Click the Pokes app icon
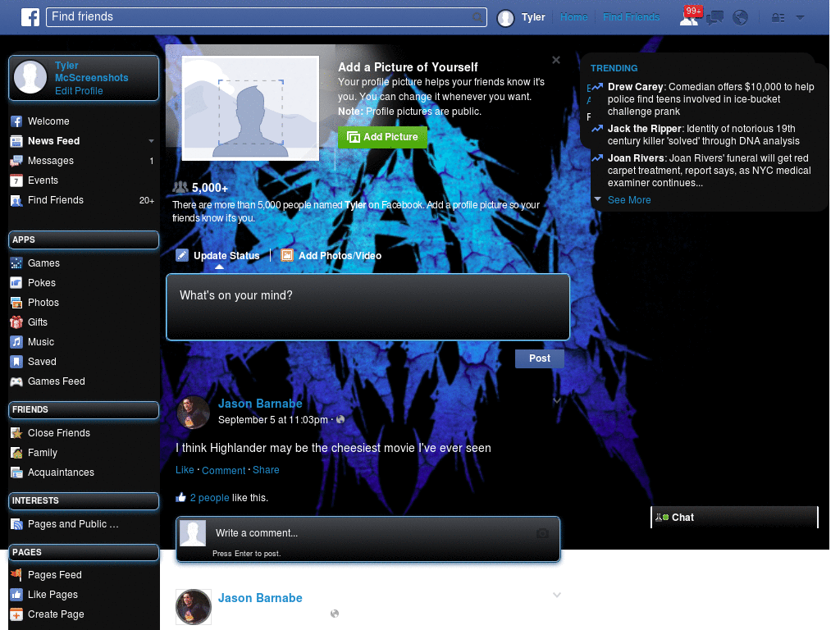Image resolution: width=840 pixels, height=630 pixels. click(16, 283)
